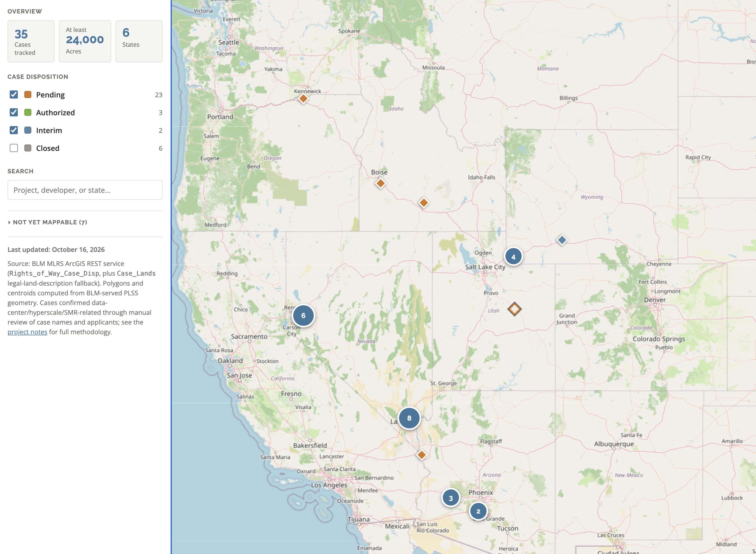Click the orange Pending color swatch

point(28,94)
